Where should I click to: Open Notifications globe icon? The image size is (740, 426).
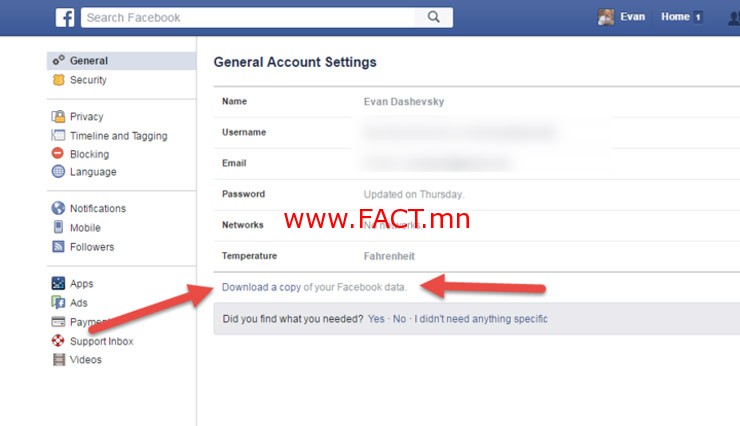tap(58, 208)
